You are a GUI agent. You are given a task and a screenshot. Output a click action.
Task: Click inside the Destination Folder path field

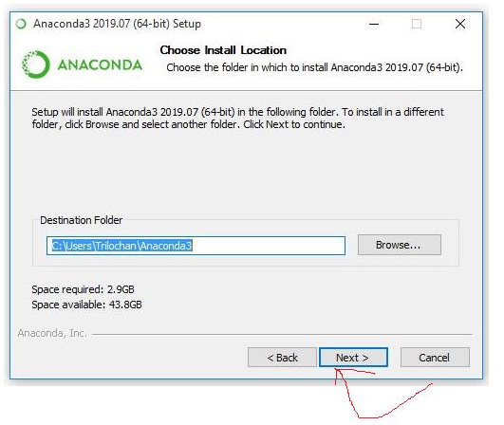point(196,246)
